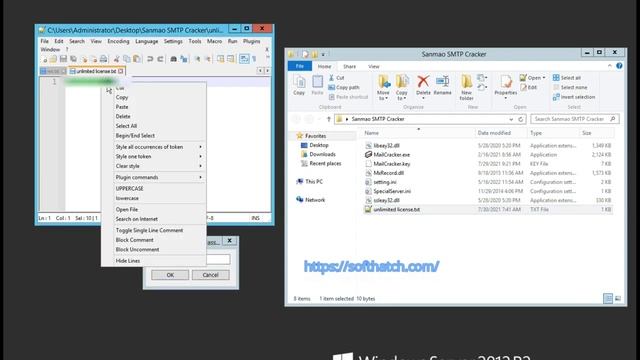Open the Plugins menu in Notepad++

coord(251,41)
